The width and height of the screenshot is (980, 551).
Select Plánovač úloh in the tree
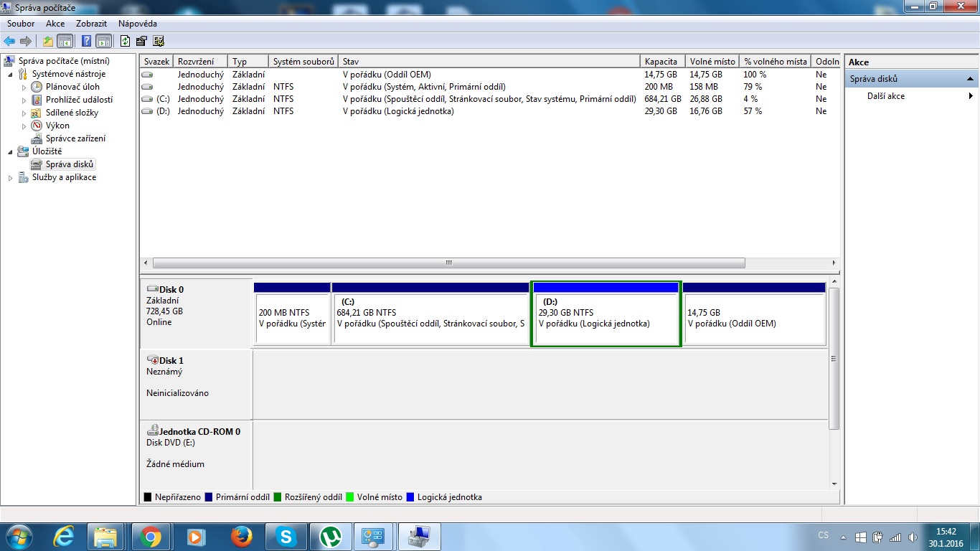tap(72, 87)
